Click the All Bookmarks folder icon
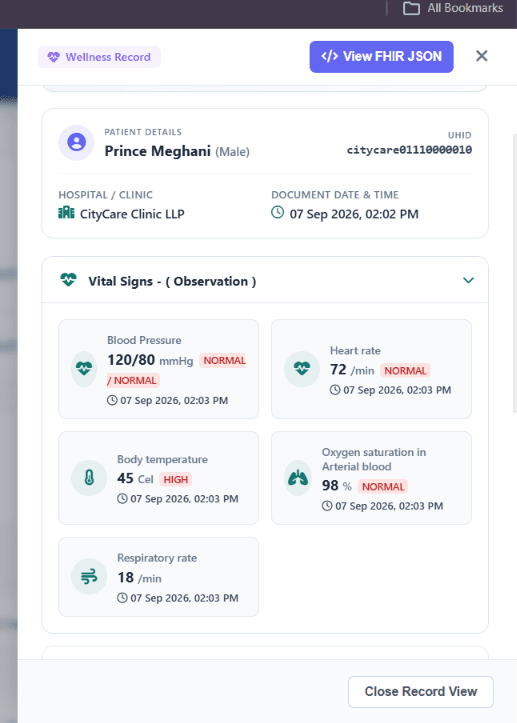This screenshot has width=517, height=723. tap(411, 8)
